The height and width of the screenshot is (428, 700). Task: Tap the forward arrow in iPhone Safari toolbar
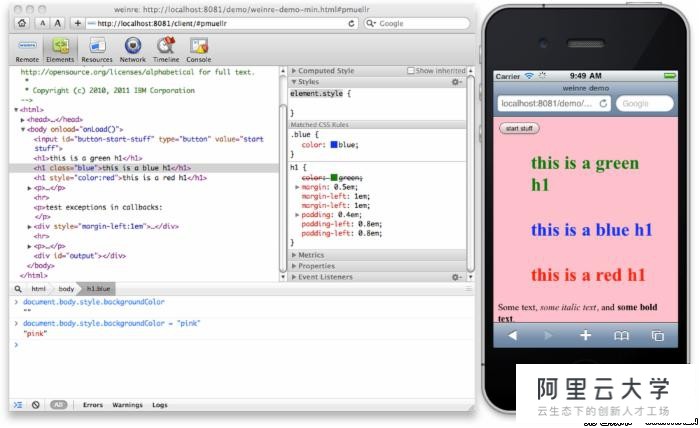click(x=548, y=335)
